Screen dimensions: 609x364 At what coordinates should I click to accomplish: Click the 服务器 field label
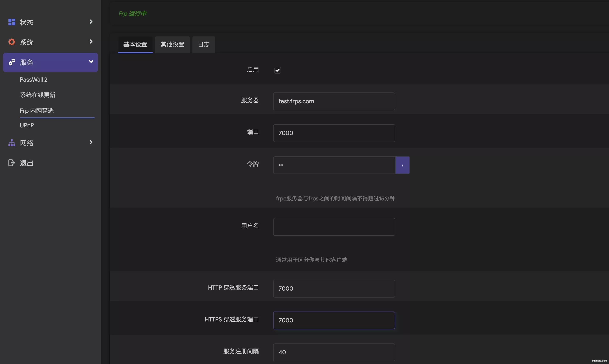250,100
